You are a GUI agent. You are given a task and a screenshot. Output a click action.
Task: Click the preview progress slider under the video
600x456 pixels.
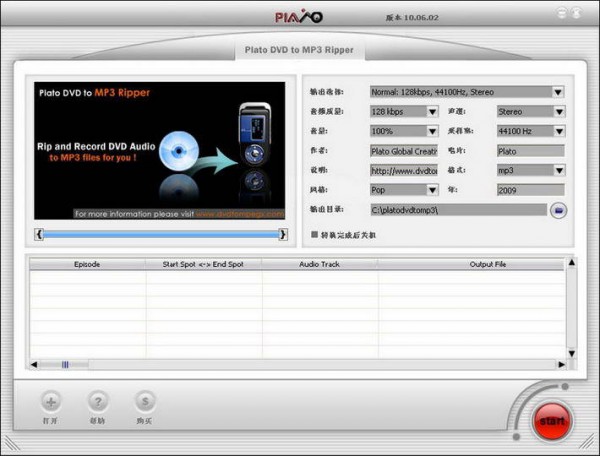[161, 235]
